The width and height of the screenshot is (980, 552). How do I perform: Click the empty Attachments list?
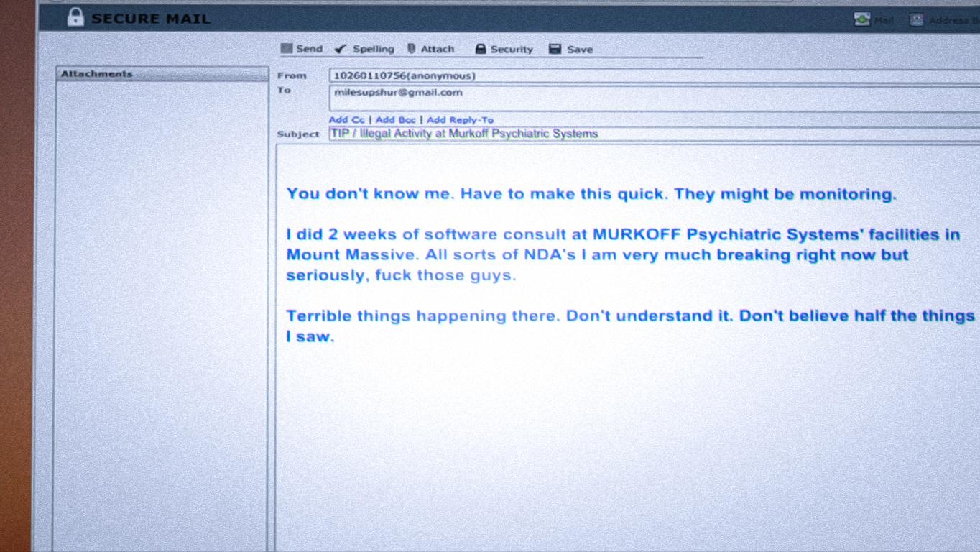pos(162,316)
